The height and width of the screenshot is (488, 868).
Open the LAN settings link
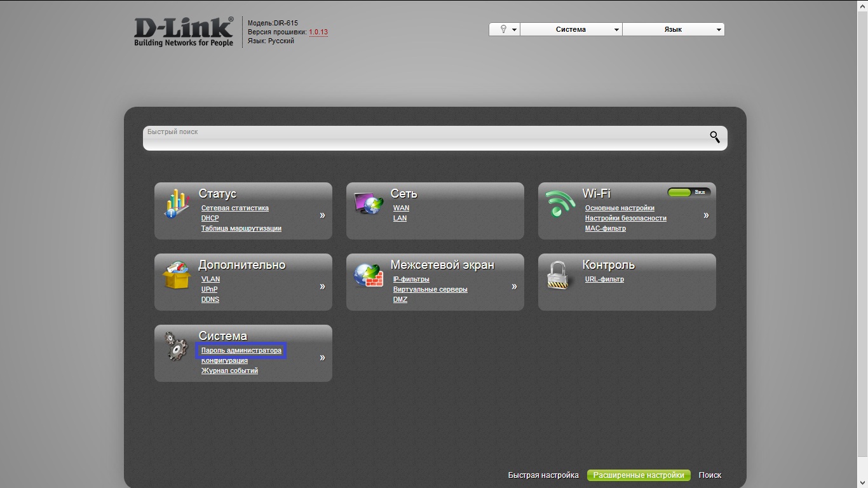coord(400,219)
